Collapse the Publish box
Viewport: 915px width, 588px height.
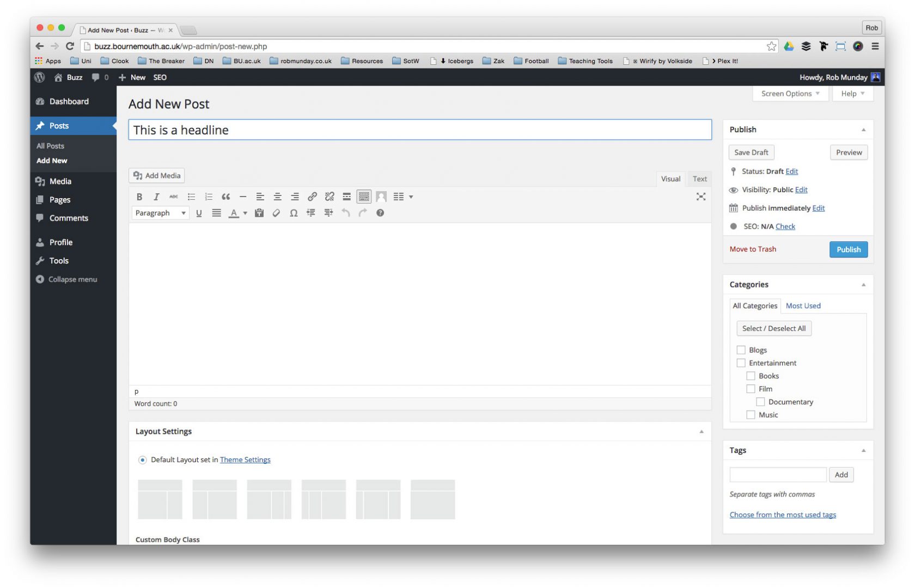[863, 130]
